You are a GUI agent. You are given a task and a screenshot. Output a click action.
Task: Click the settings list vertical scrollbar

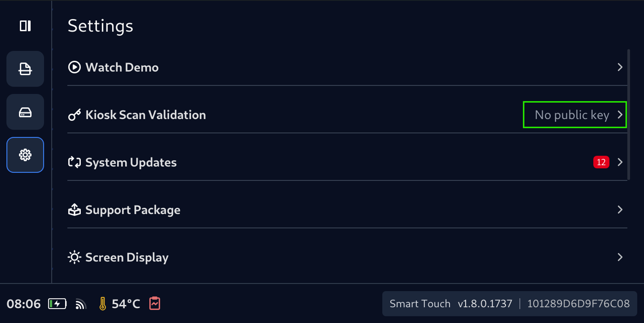629,115
